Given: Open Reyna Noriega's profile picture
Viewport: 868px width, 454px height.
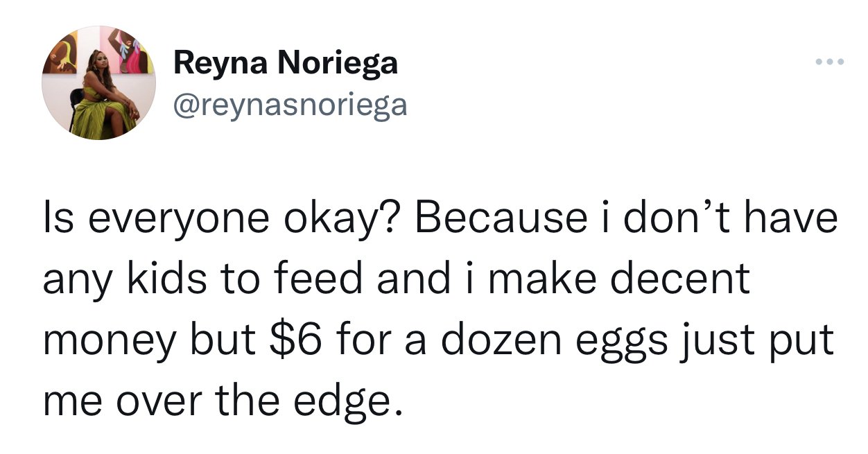Looking at the screenshot, I should (x=99, y=83).
